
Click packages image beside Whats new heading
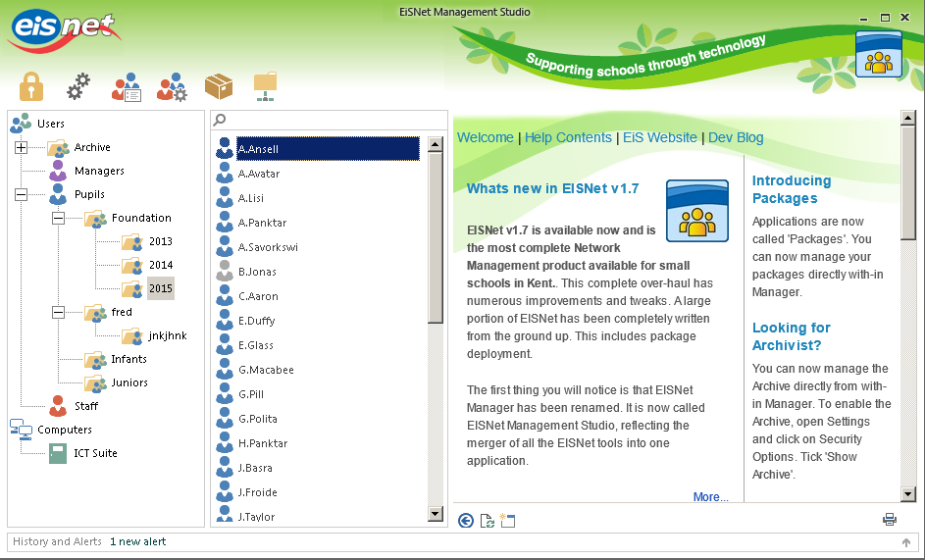696,211
